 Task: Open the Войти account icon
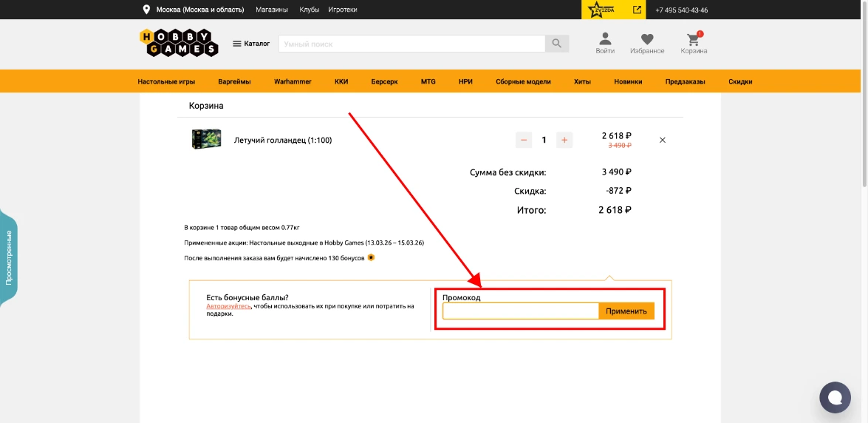[605, 43]
